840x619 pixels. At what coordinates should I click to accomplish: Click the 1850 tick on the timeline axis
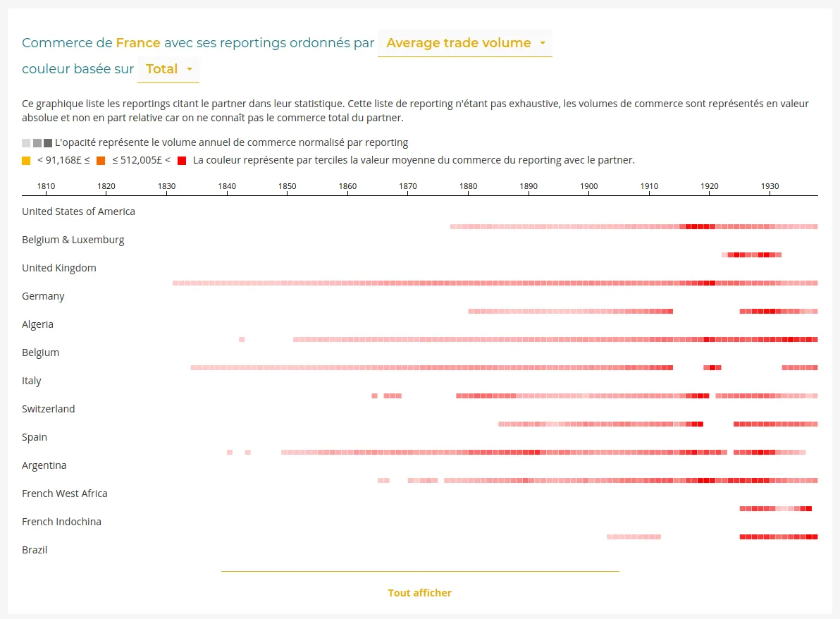click(287, 187)
